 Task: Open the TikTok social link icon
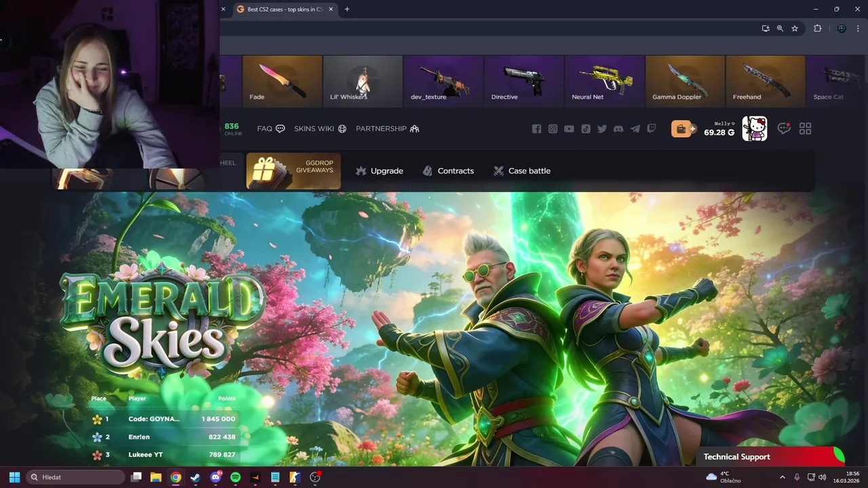tap(586, 129)
